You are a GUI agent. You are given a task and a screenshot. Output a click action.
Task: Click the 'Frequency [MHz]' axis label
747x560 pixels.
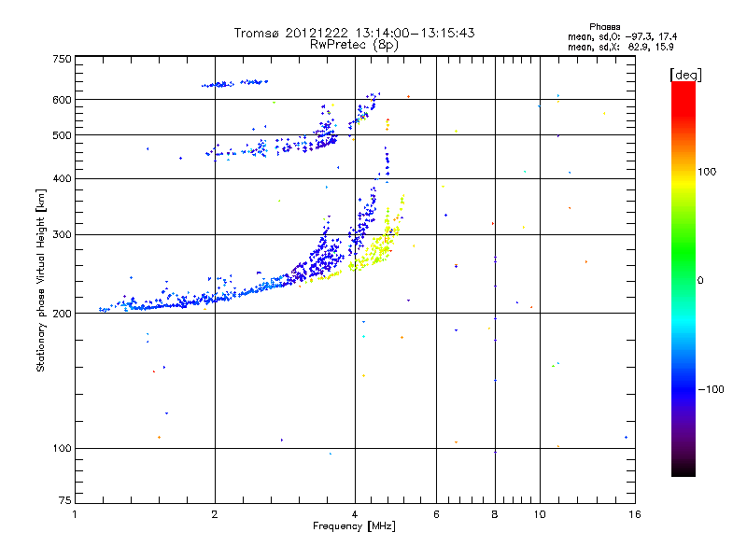[x=354, y=526]
